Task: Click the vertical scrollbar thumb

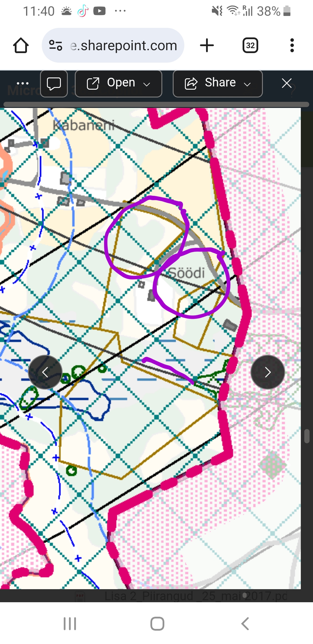Action: pyautogui.click(x=307, y=436)
